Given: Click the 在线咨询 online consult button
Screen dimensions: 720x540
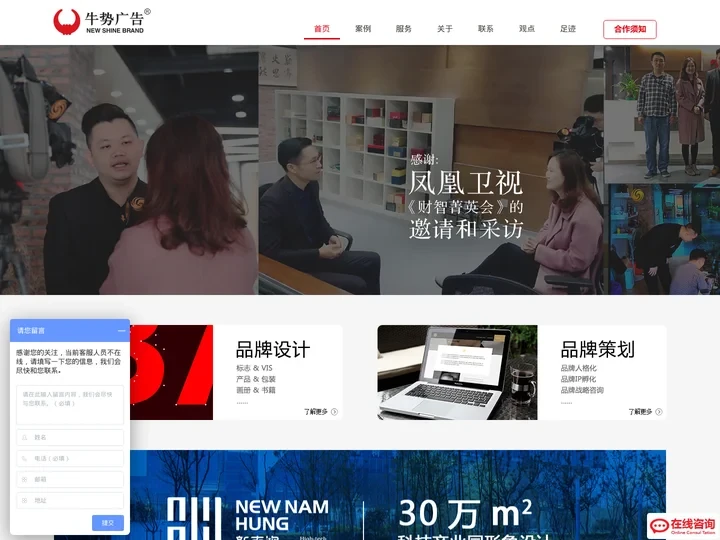Looking at the screenshot, I should 683,526.
